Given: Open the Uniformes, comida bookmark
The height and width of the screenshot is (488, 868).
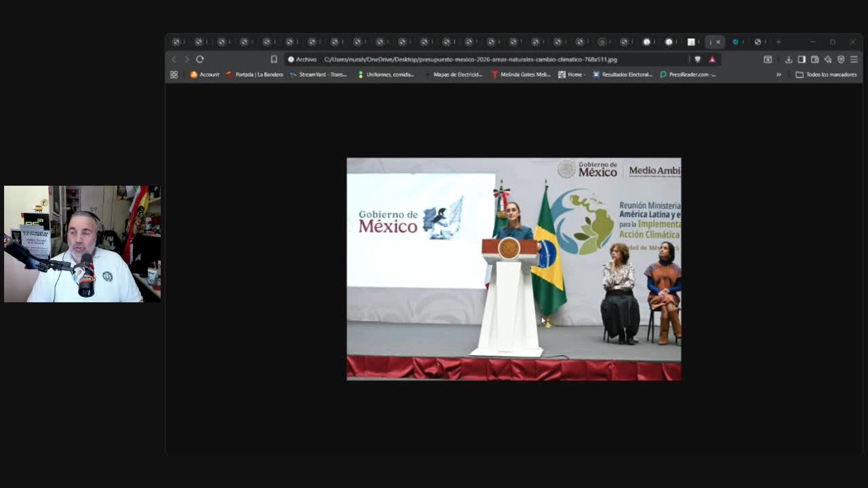Looking at the screenshot, I should tap(386, 75).
